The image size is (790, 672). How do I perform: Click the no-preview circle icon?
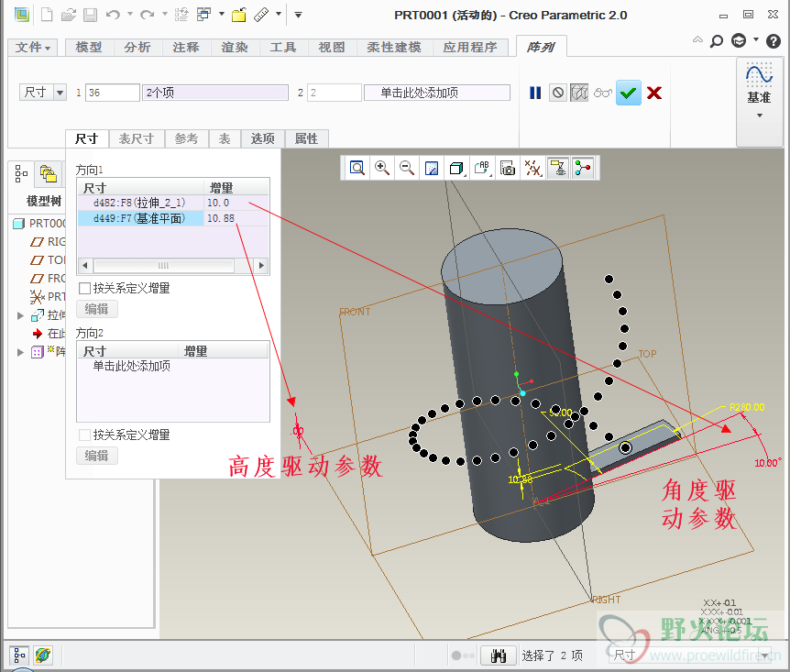pyautogui.click(x=557, y=93)
